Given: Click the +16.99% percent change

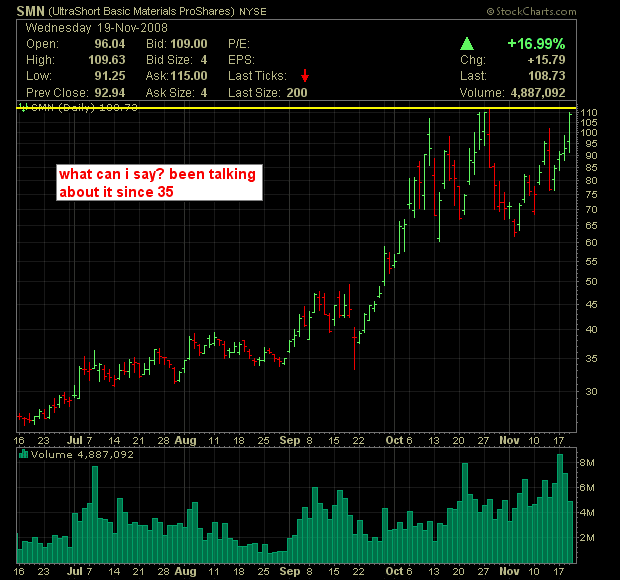Looking at the screenshot, I should click(x=536, y=43).
